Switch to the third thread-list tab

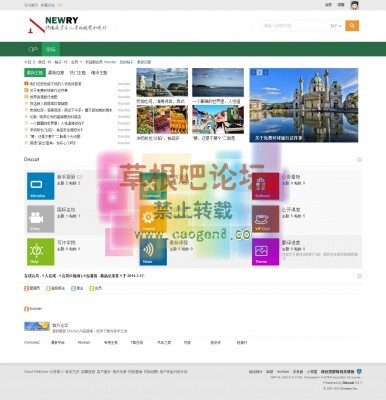pos(77,73)
